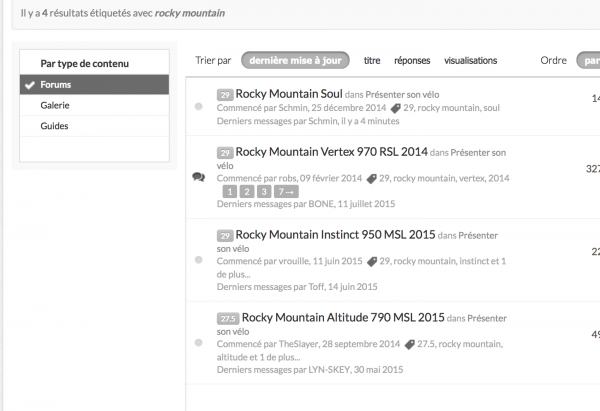Open Présenter son vélo forum from Soul row
Screen dimensions: 600x411
click(x=402, y=95)
